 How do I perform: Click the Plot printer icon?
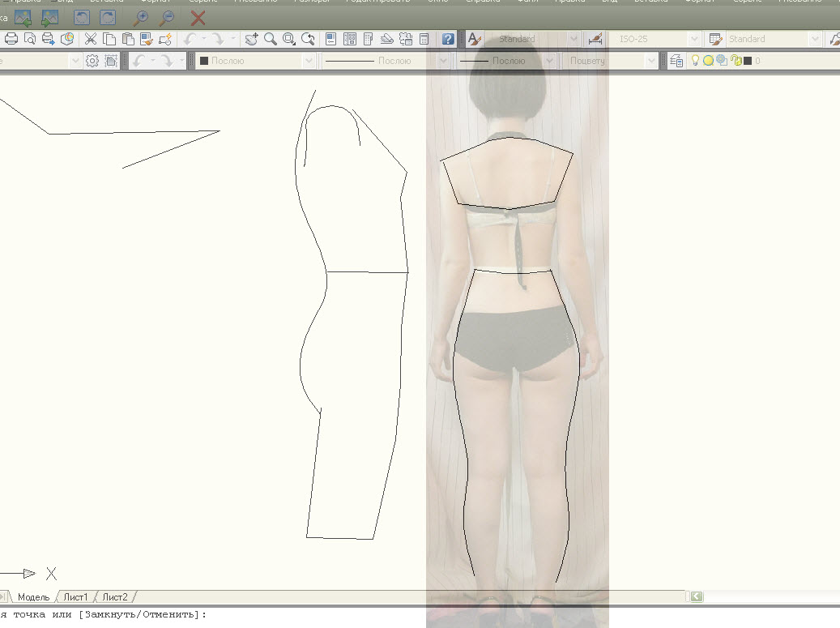click(11, 39)
